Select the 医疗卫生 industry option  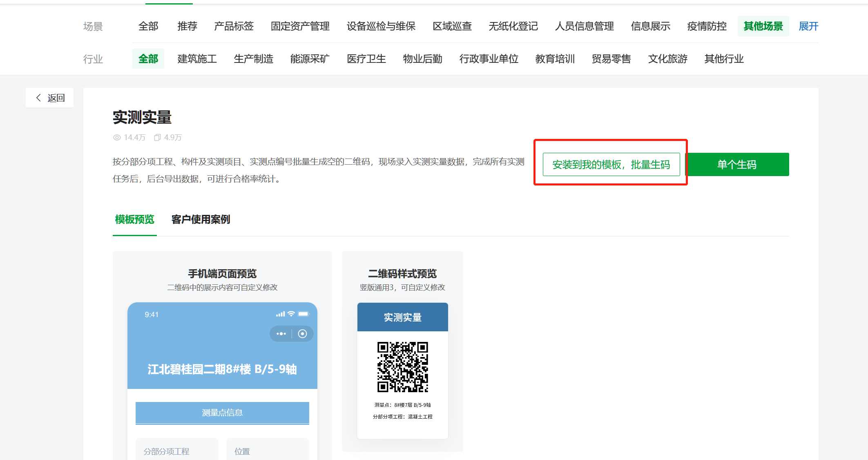[366, 59]
